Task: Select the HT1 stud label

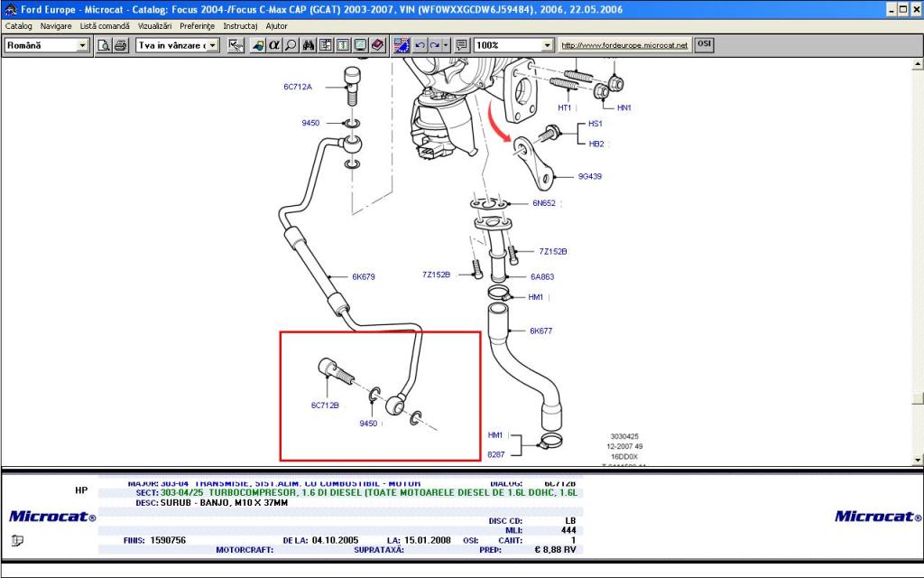Action: tap(565, 108)
